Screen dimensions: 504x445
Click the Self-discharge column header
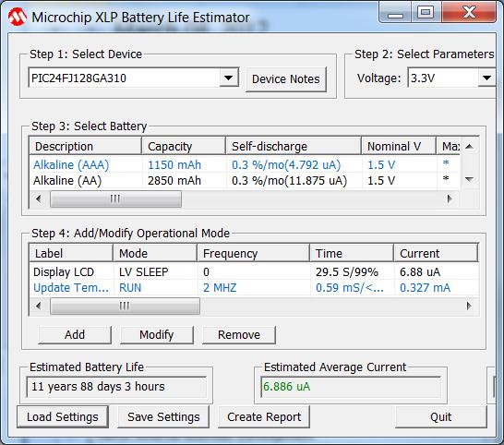294,146
